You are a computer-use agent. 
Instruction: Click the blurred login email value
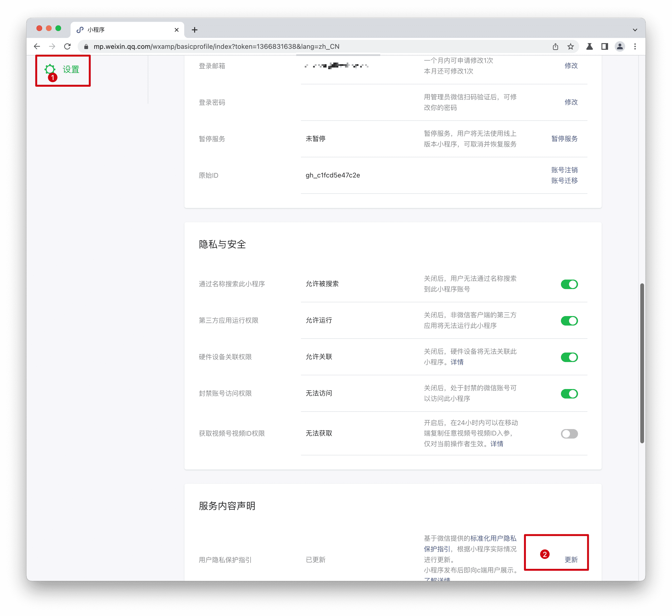click(336, 66)
